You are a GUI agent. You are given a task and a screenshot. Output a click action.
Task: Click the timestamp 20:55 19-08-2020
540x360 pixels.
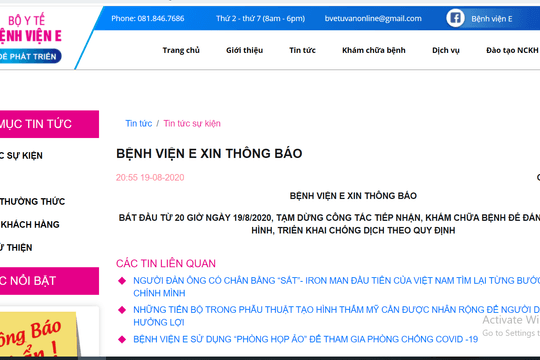[x=150, y=177]
